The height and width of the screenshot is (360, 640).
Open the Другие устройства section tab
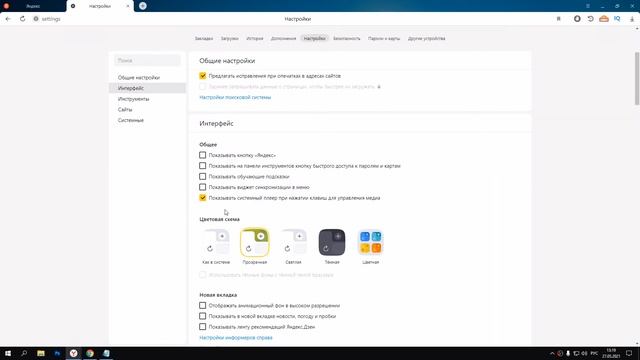coord(427,38)
